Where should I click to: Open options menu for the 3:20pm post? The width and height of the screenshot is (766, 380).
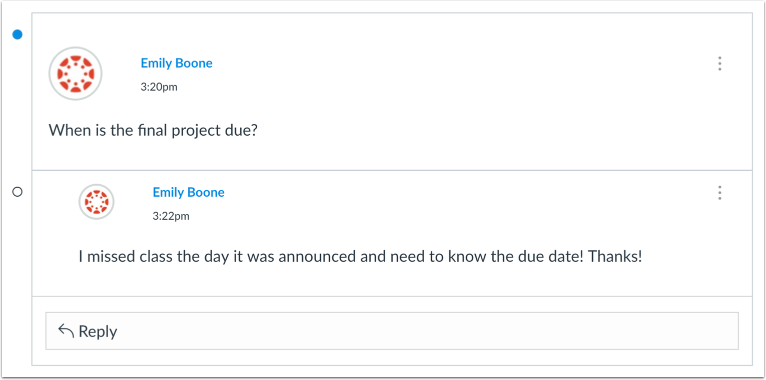pos(719,63)
